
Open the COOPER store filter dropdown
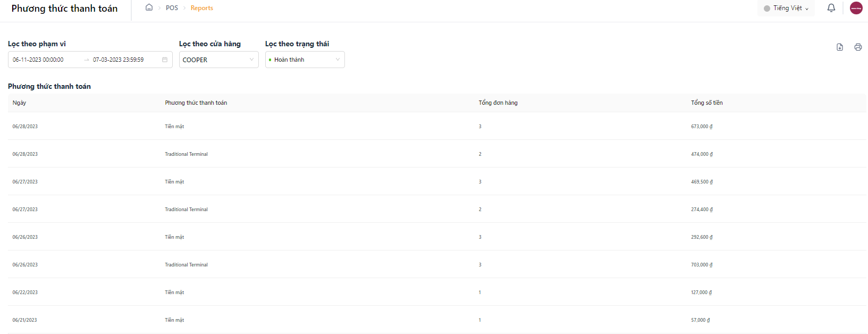[219, 60]
